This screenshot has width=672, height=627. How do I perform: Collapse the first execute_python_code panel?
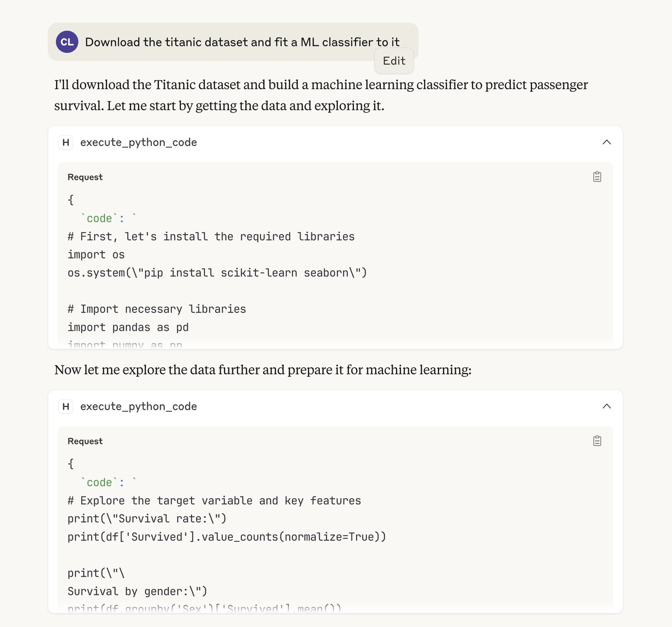pos(606,142)
